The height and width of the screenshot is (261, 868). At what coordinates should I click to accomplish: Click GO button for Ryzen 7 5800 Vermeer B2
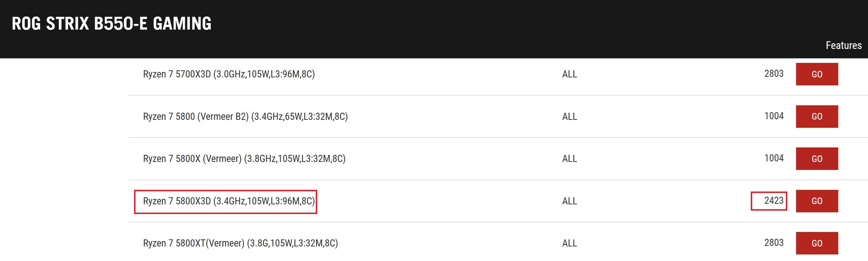(x=816, y=116)
